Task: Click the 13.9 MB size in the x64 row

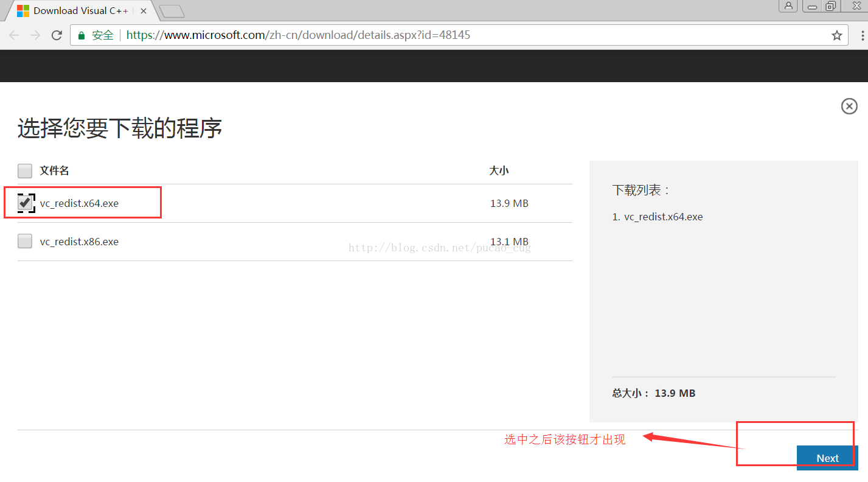Action: (509, 203)
